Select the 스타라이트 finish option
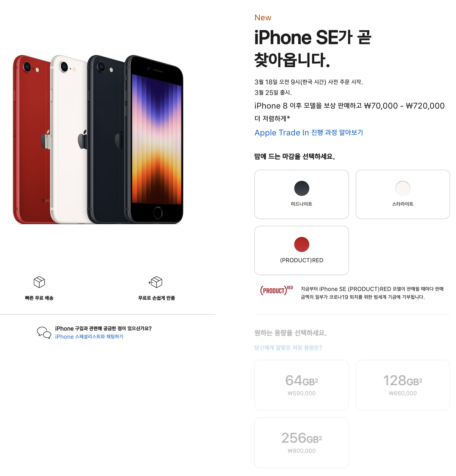456x476 pixels. coord(403,194)
